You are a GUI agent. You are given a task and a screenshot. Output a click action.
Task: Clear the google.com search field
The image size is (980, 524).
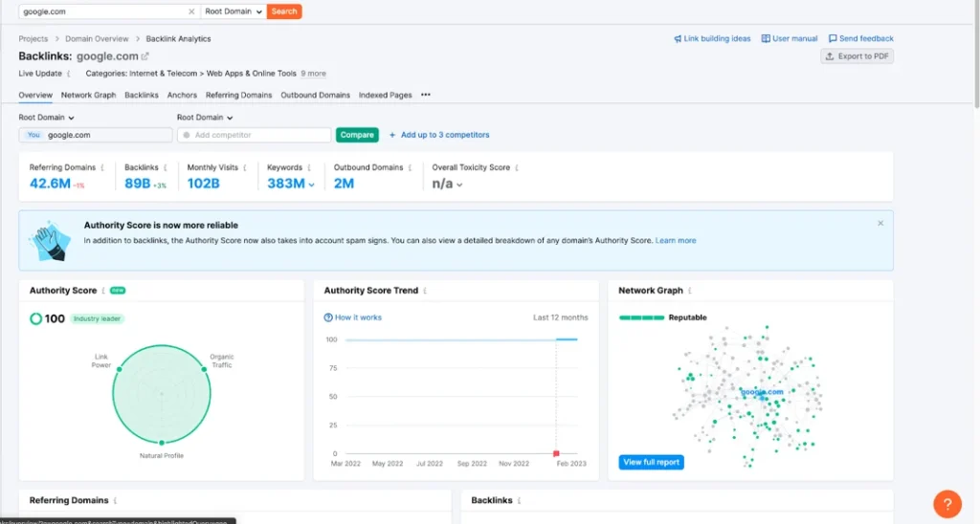pos(191,11)
